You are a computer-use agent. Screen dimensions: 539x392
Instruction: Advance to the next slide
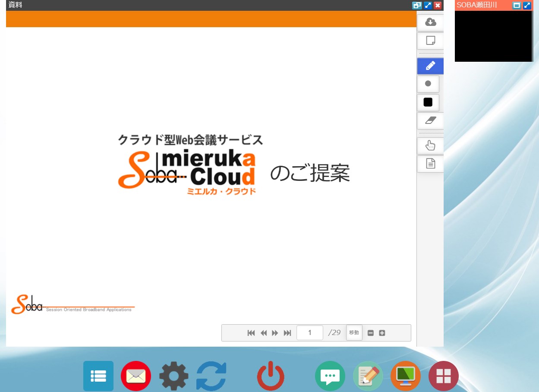click(x=275, y=333)
